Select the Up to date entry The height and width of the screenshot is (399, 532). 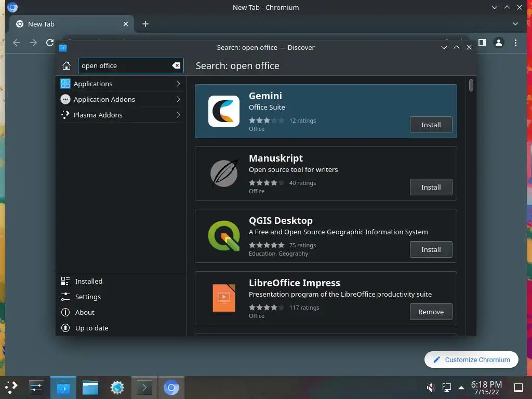coord(121,328)
